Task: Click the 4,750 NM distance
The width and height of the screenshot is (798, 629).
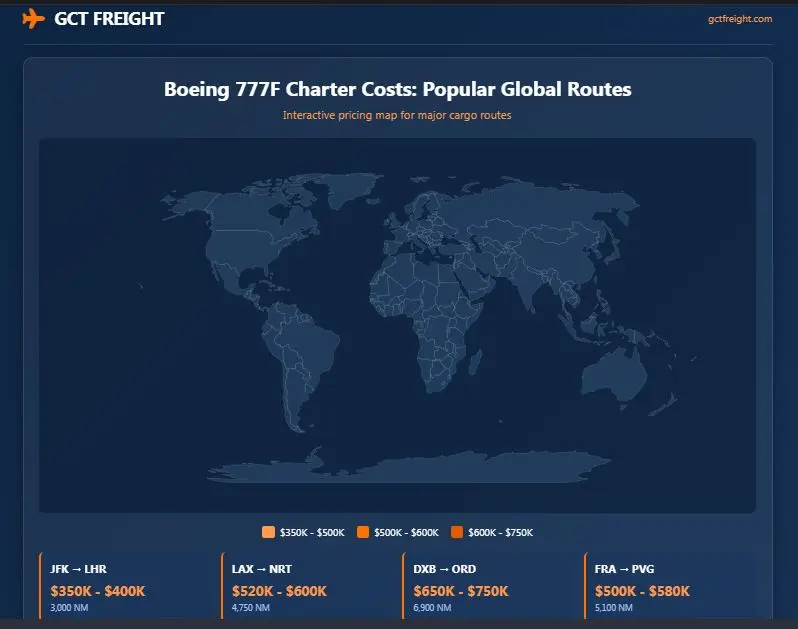Action: (x=250, y=608)
